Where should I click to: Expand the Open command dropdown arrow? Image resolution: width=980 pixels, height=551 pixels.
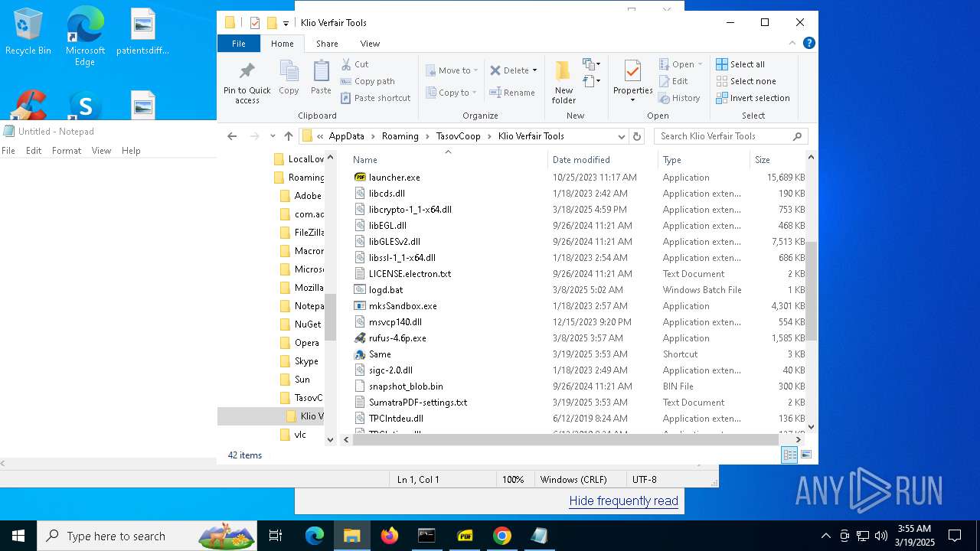tap(700, 64)
